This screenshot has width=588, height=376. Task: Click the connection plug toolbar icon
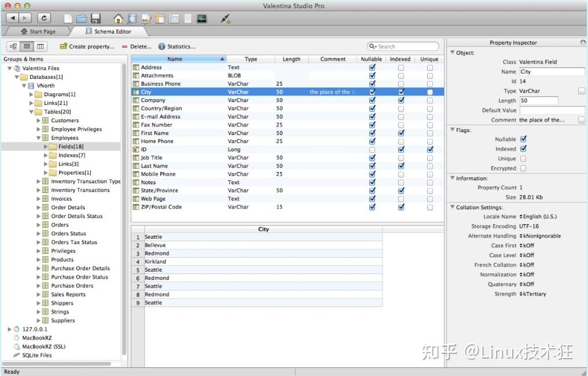(225, 19)
